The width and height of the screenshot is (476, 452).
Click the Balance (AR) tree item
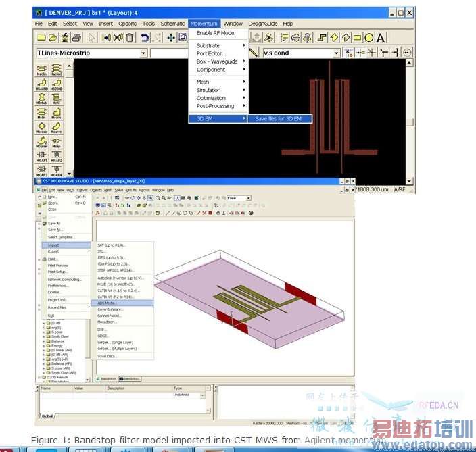(62, 363)
